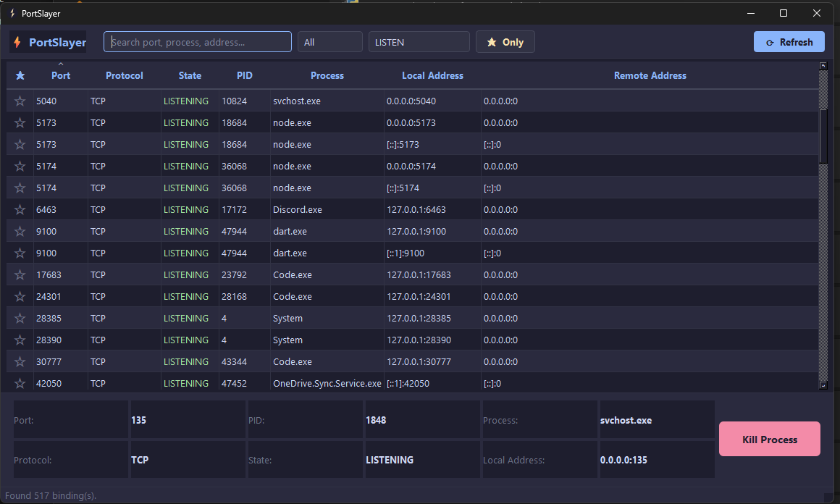
Task: Star the Code.exe port 30777 row
Action: tap(20, 361)
